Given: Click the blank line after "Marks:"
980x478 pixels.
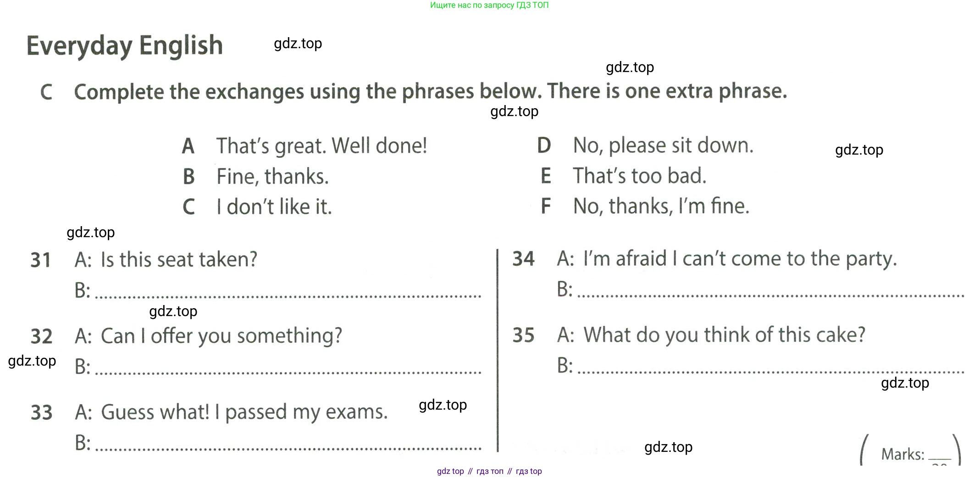Looking at the screenshot, I should pyautogui.click(x=940, y=456).
